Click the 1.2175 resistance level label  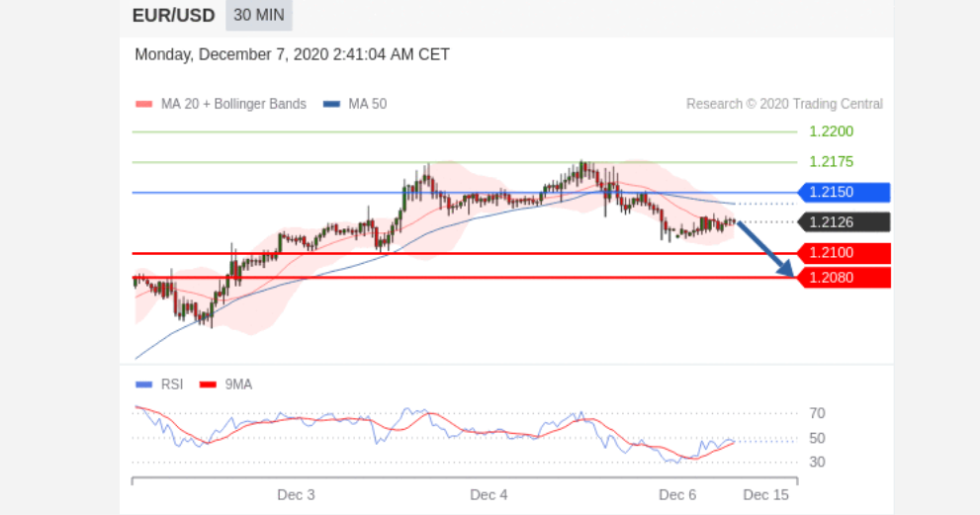click(x=832, y=162)
